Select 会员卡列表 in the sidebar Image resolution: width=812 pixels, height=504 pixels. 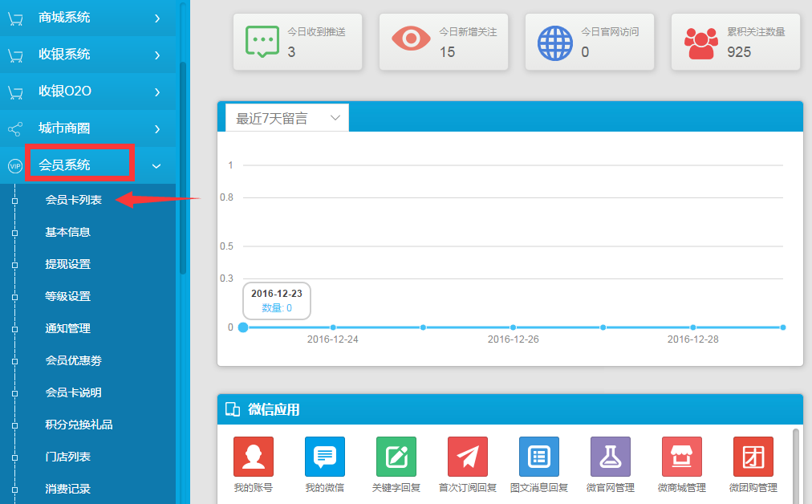pyautogui.click(x=74, y=200)
